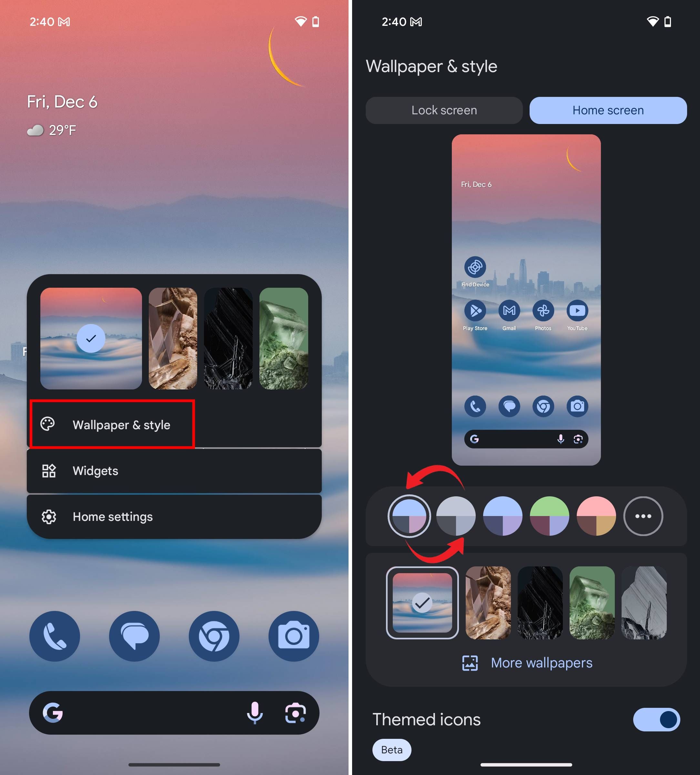
Task: Open Camera app icon
Action: [295, 635]
